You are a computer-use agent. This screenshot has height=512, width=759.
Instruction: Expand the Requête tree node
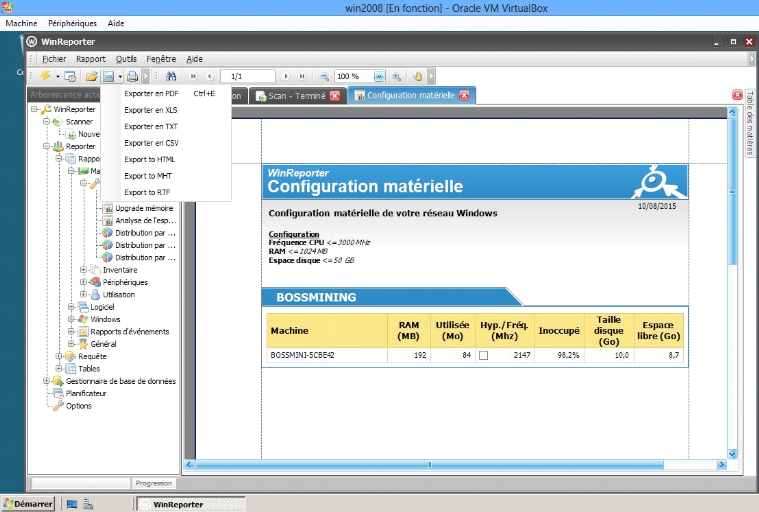tap(59, 356)
